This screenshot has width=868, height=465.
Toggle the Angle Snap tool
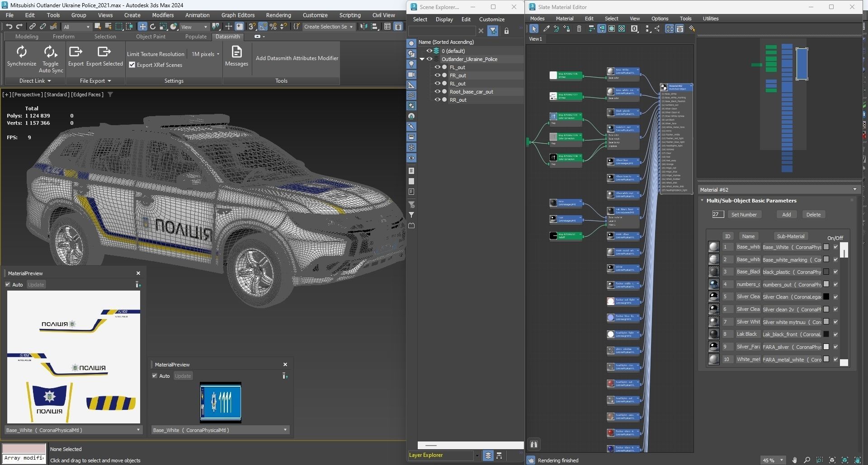pos(263,27)
